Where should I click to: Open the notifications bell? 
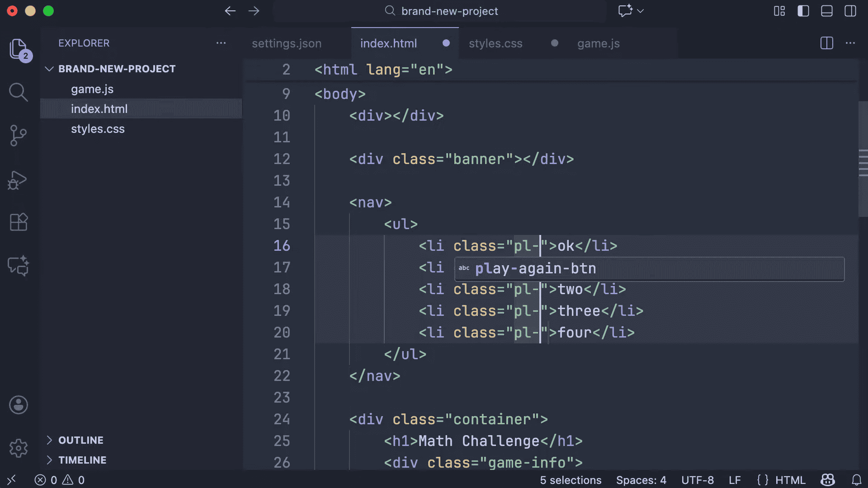[x=856, y=480]
